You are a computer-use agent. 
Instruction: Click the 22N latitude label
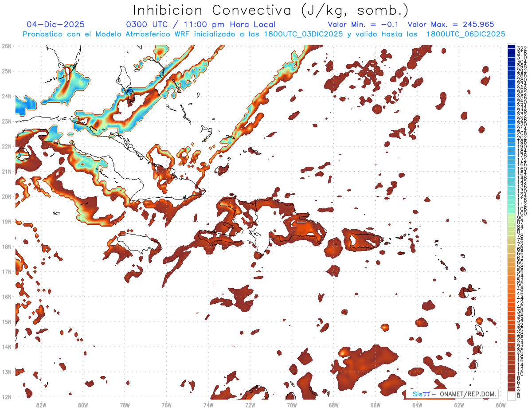7,146
